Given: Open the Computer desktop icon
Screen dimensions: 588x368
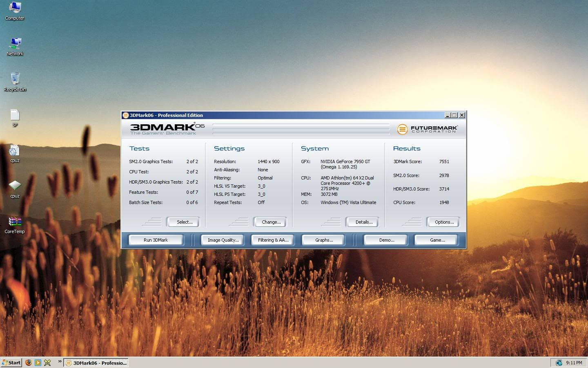Looking at the screenshot, I should pos(15,11).
